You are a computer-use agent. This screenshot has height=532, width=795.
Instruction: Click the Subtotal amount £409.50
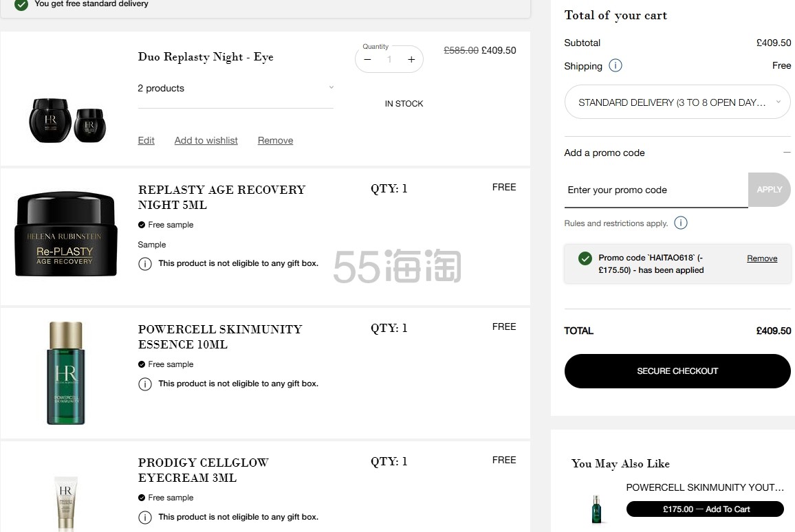click(773, 43)
